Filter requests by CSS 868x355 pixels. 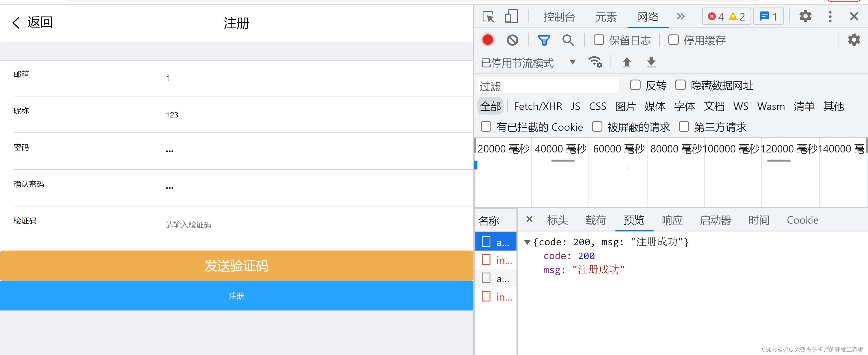coord(597,106)
